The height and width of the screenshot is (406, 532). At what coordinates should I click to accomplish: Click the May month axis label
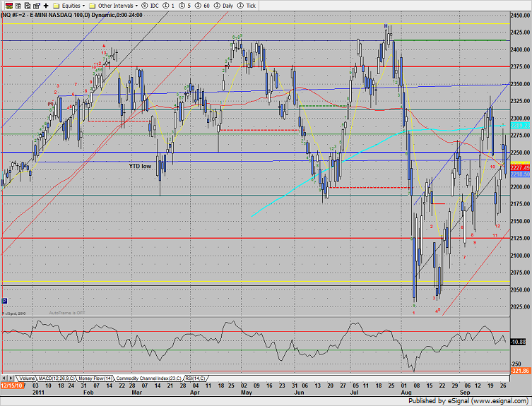(247, 393)
